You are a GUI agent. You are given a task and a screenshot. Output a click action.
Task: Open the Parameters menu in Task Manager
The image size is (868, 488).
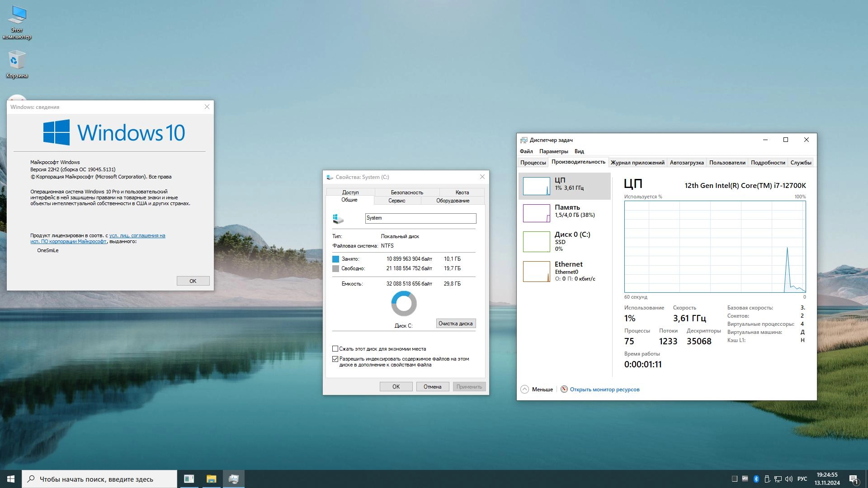coord(553,151)
